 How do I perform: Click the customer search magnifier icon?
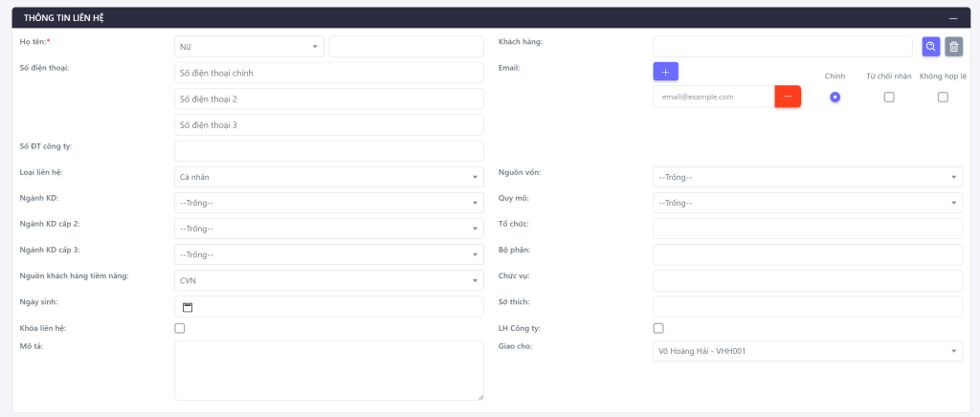pyautogui.click(x=930, y=46)
